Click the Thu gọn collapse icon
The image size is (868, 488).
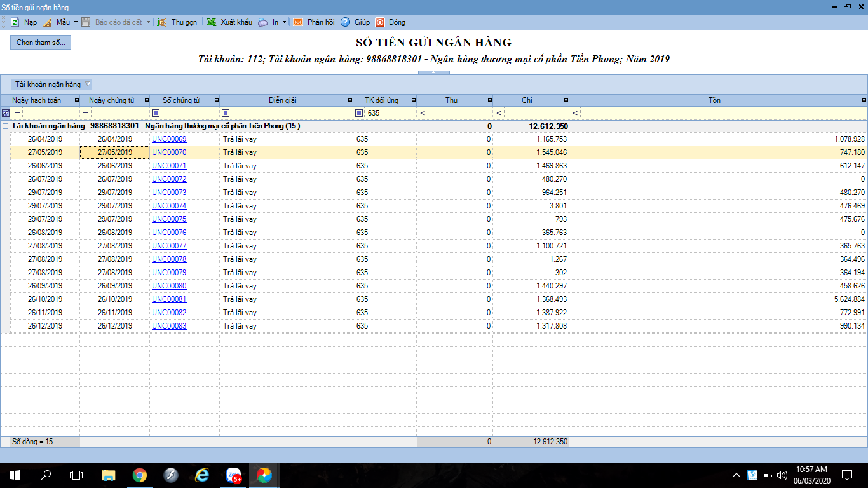tap(162, 22)
